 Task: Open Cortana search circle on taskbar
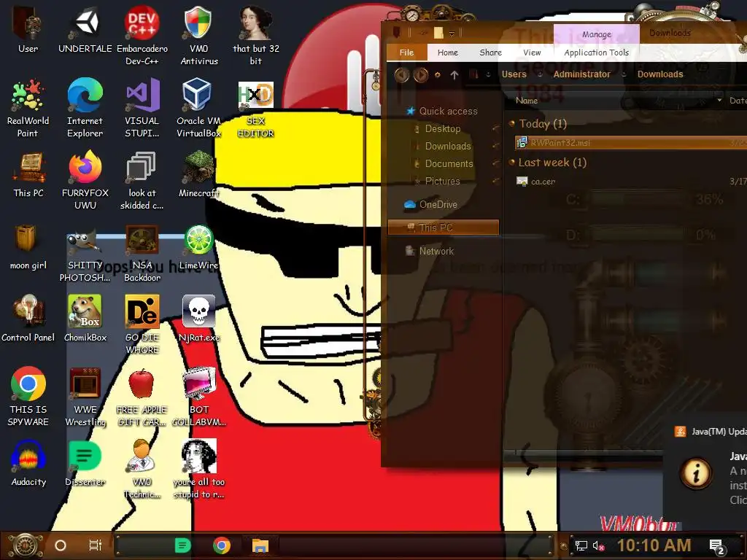click(61, 545)
